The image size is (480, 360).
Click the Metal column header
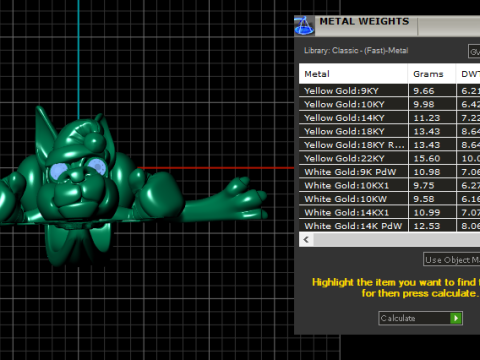[353, 74]
